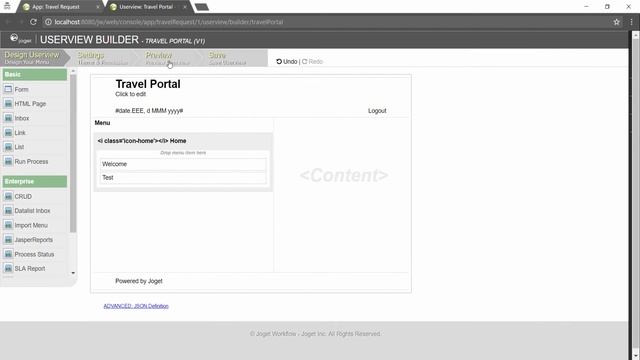Collapse the Enterprise palette section
The image size is (640, 360).
pyautogui.click(x=35, y=181)
